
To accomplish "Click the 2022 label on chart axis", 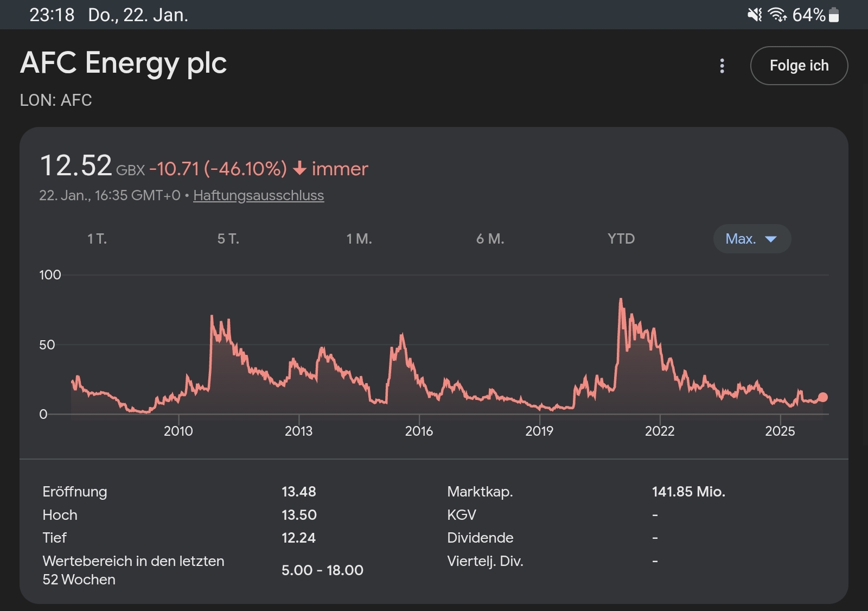I will 660,431.
